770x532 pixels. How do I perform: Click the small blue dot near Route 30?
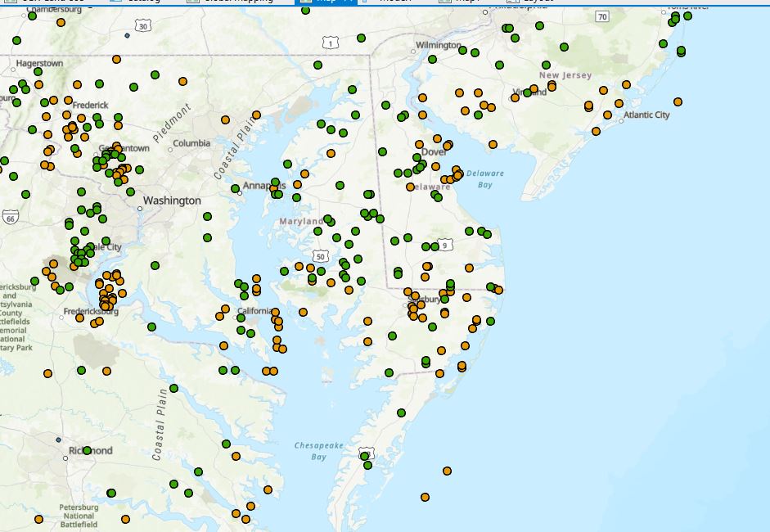(x=127, y=35)
